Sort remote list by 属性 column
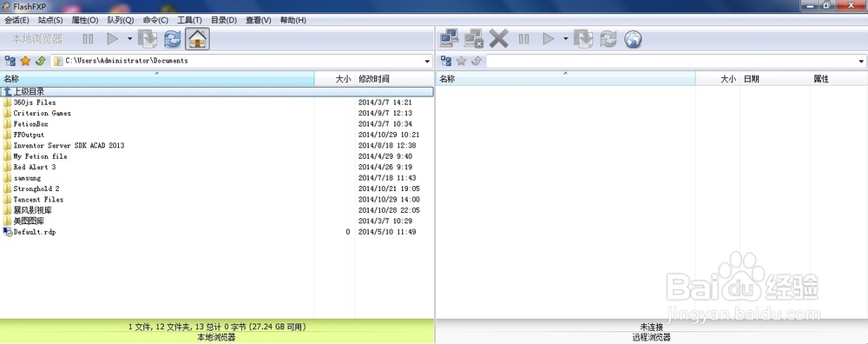The image size is (868, 344). (838, 79)
